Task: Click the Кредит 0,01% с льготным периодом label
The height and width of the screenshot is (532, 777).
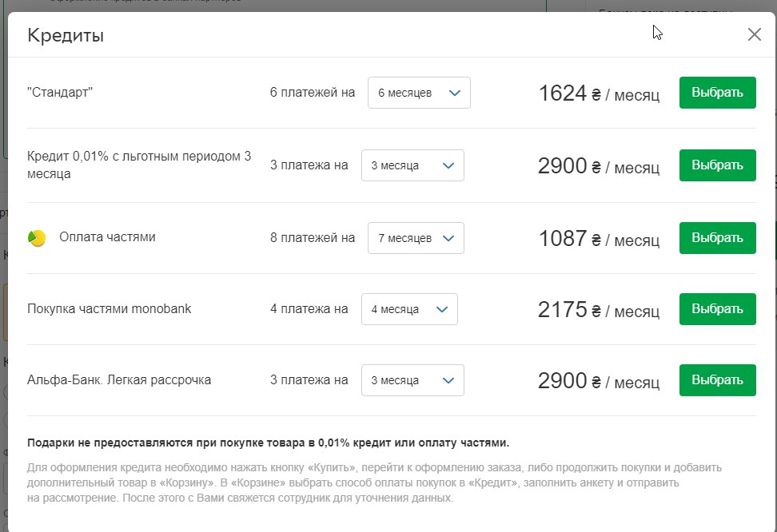Action: tap(139, 165)
